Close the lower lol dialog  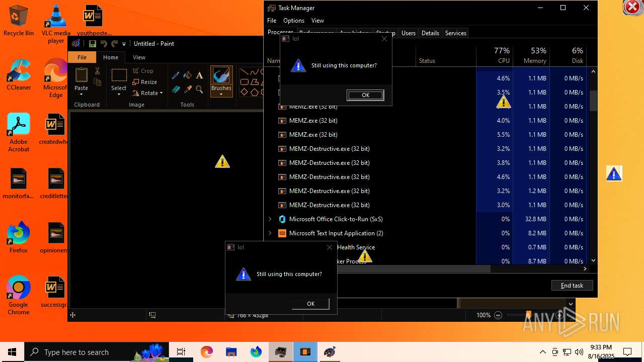[x=330, y=247]
